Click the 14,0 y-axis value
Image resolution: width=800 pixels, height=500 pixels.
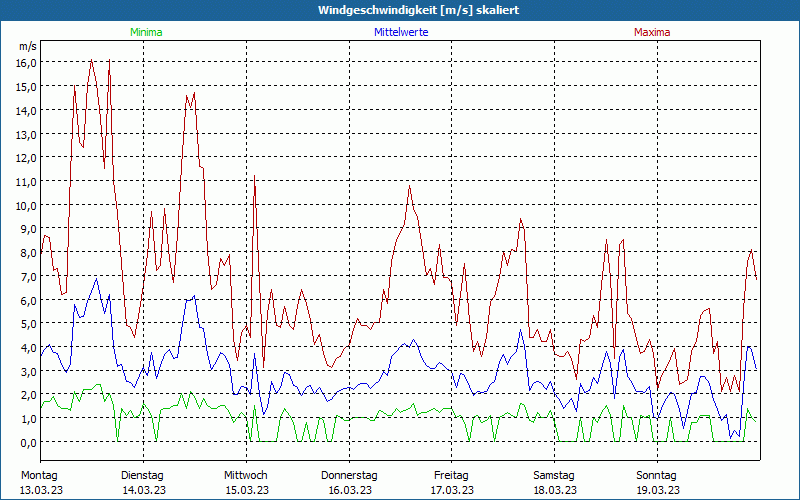[x=28, y=111]
